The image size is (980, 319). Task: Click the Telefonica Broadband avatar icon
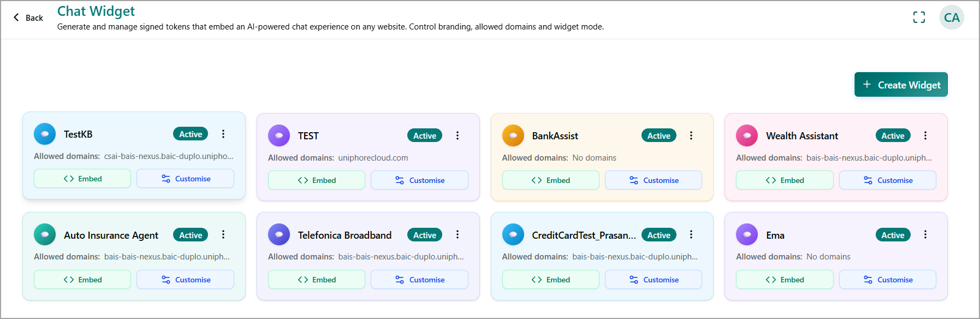coord(279,234)
